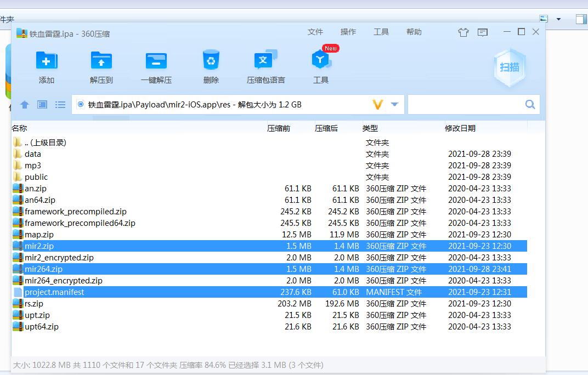Viewport: 588px width, 375px height.
Task: Open the 操作 (Operation) menu
Action: point(348,32)
